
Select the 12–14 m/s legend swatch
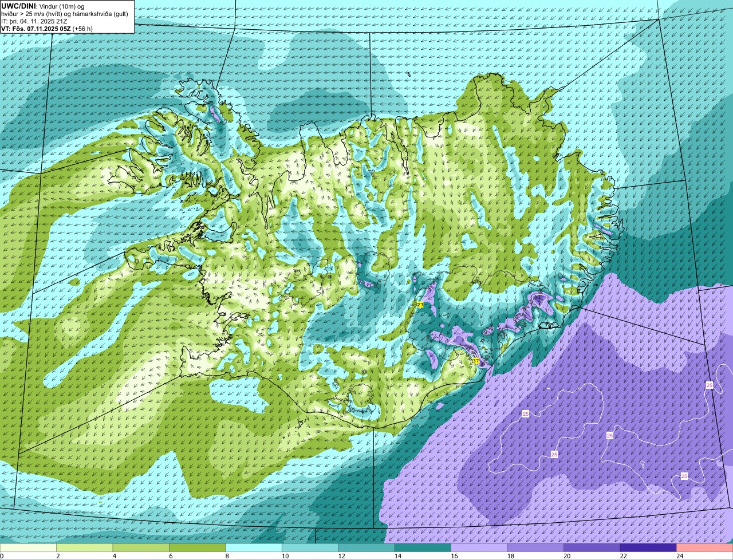pyautogui.click(x=366, y=548)
